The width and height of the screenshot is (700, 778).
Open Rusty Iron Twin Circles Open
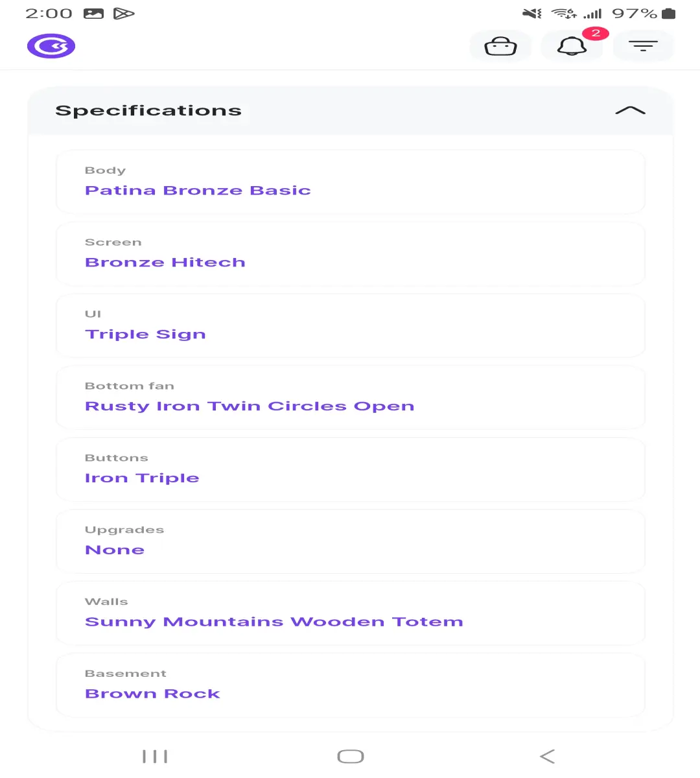pos(250,407)
